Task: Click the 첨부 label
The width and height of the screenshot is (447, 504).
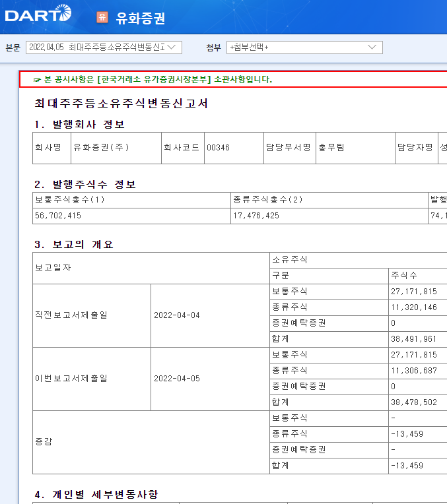Action: (213, 48)
